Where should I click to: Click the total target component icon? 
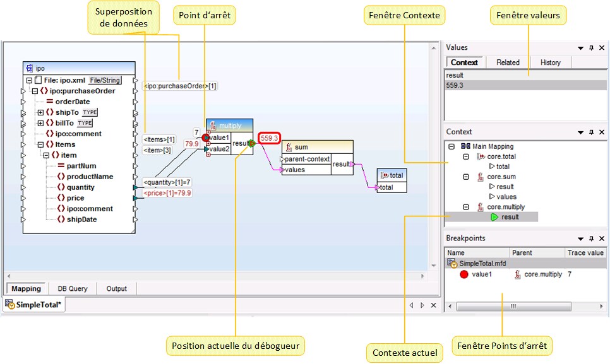(383, 175)
